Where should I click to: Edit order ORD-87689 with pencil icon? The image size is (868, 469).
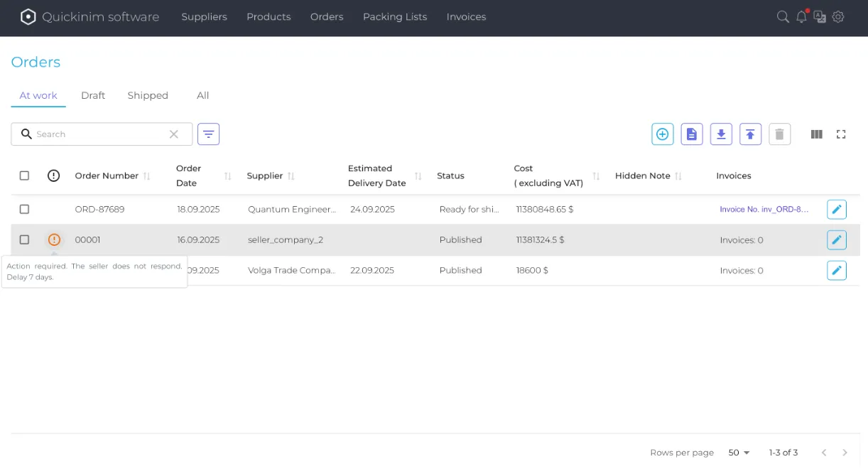pos(836,210)
